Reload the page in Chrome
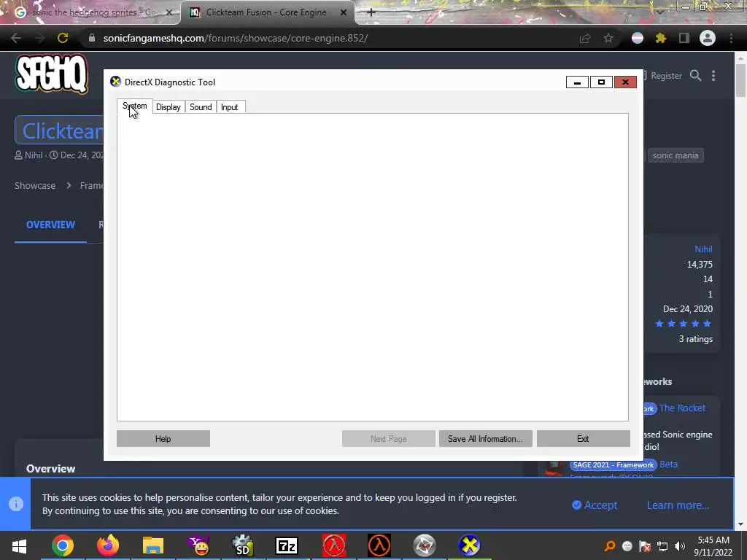747x560 pixels. point(63,38)
